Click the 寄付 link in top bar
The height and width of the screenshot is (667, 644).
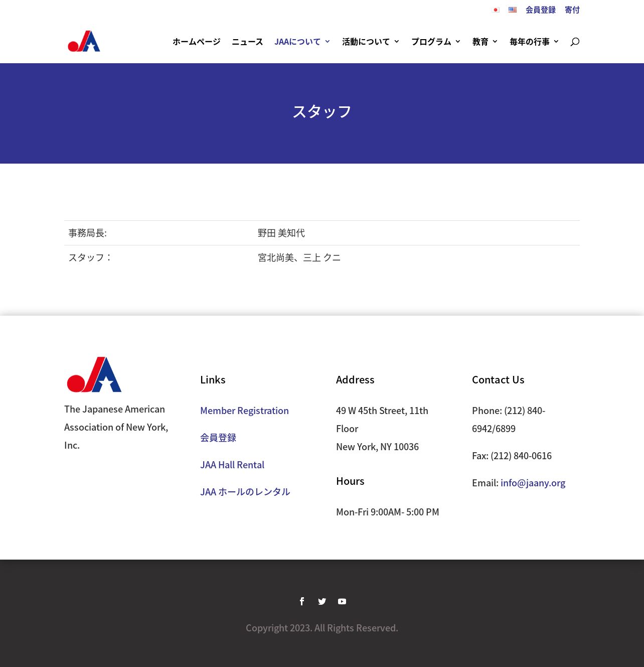572,10
